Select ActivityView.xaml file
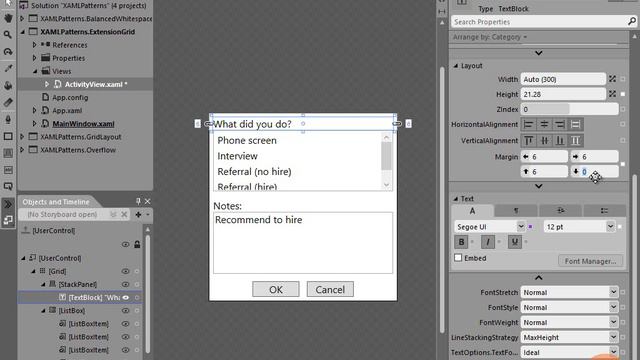This screenshot has height=360, width=640. click(x=96, y=84)
